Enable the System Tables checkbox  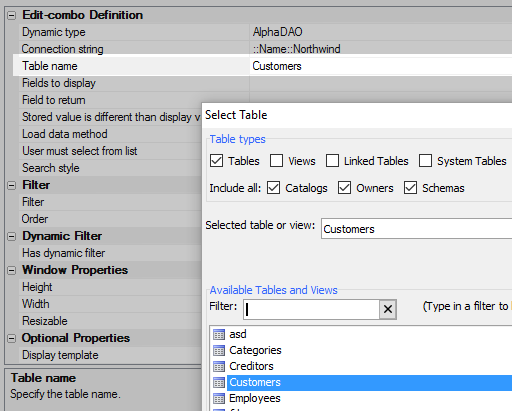tap(426, 161)
